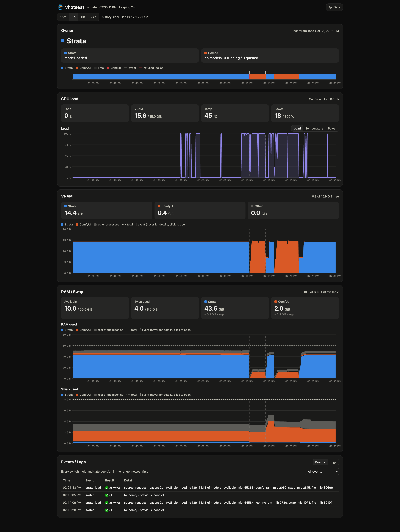
Task: Click the 02:21:43 PM strata-load event
Action: [200, 488]
